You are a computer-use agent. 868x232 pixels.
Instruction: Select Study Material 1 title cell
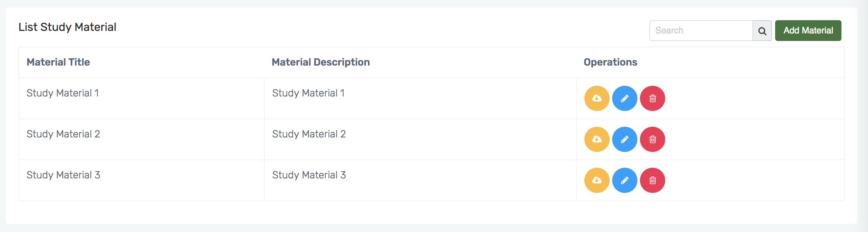[x=63, y=93]
